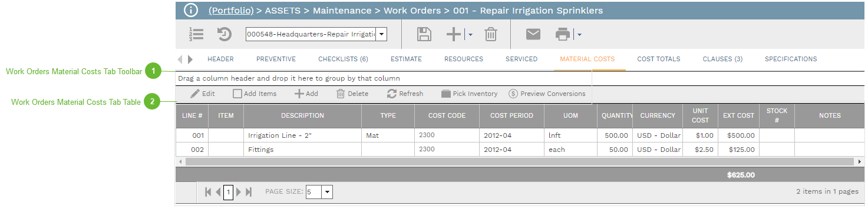Viewport: 868px width, 212px height.
Task: Click the Pick Inventory button
Action: [469, 94]
